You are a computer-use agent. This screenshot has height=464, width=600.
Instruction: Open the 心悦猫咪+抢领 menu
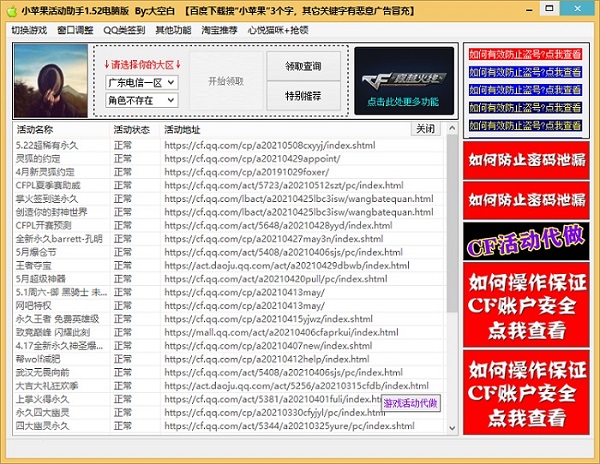tap(278, 30)
